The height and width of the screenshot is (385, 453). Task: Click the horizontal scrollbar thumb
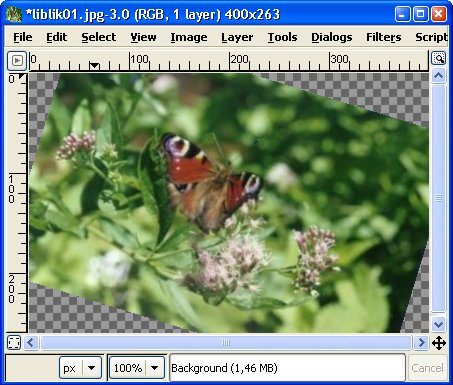226,343
